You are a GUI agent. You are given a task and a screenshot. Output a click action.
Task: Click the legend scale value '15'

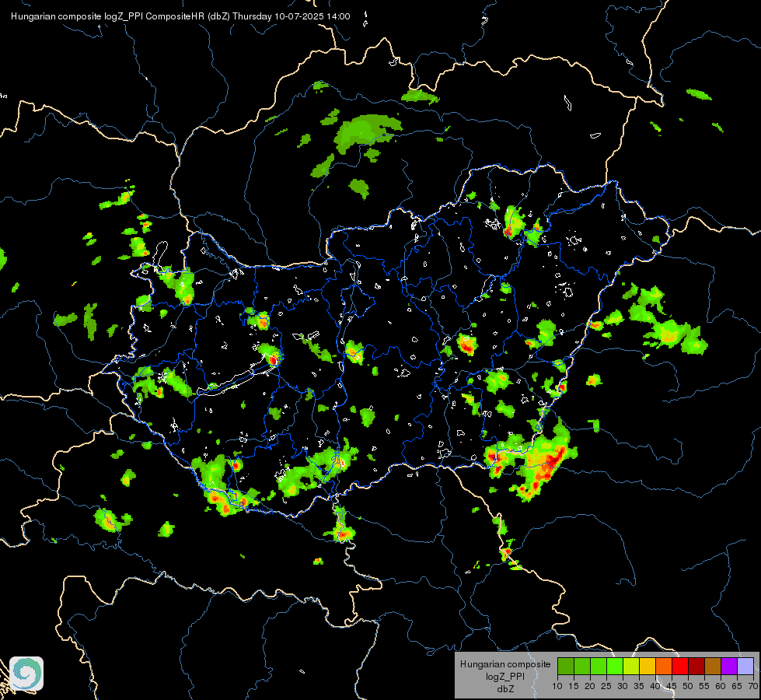click(574, 687)
